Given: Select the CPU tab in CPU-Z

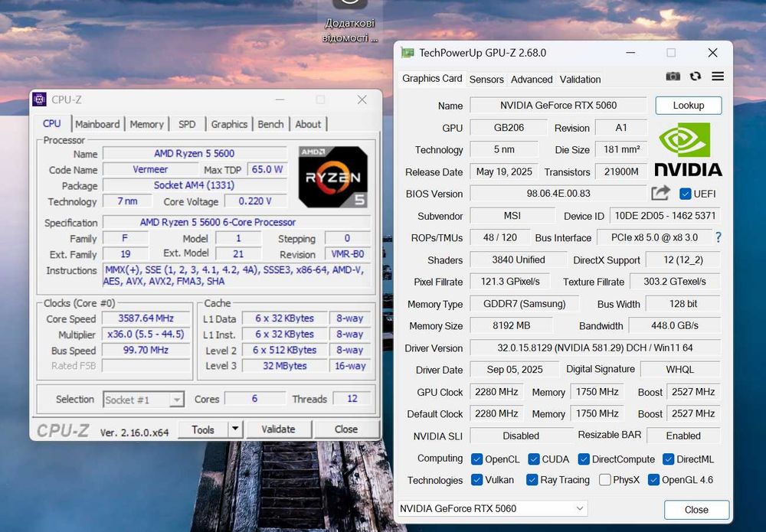Looking at the screenshot, I should pyautogui.click(x=52, y=123).
